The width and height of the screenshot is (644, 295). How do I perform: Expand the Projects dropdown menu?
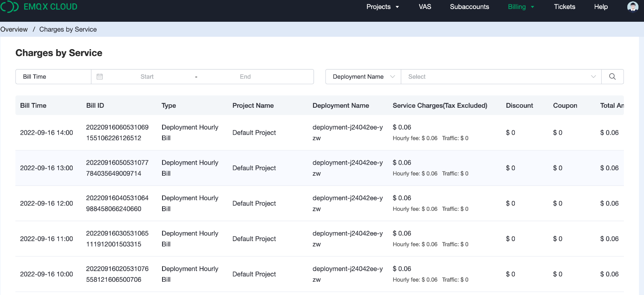click(382, 7)
